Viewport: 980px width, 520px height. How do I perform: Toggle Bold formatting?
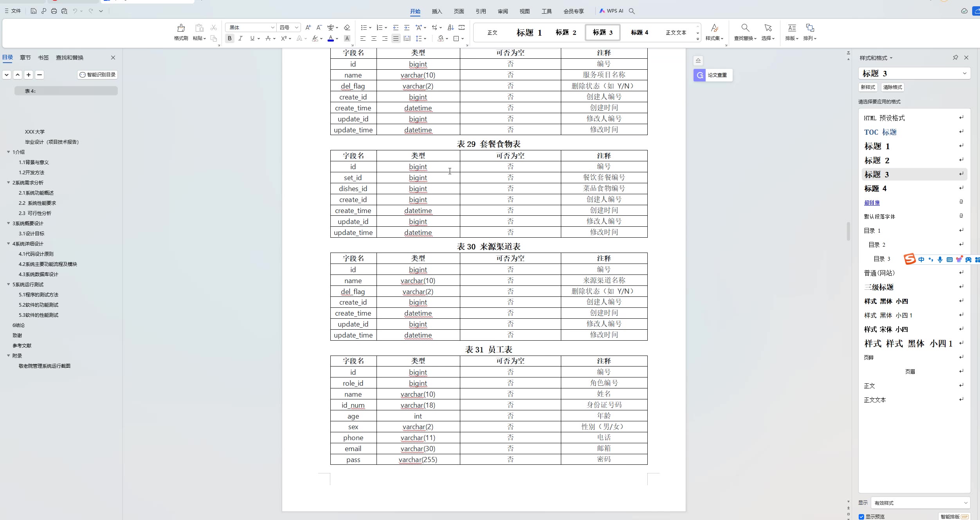230,38
